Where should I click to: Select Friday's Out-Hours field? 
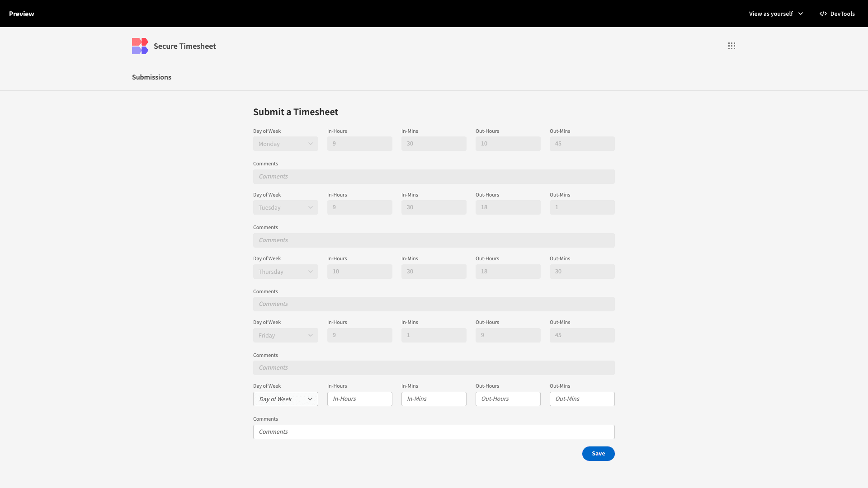coord(508,335)
